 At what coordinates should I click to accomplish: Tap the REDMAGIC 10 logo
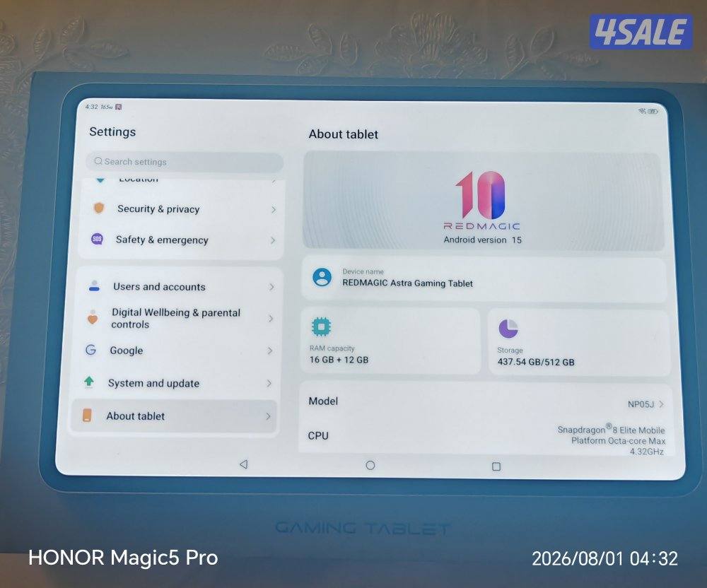click(481, 201)
